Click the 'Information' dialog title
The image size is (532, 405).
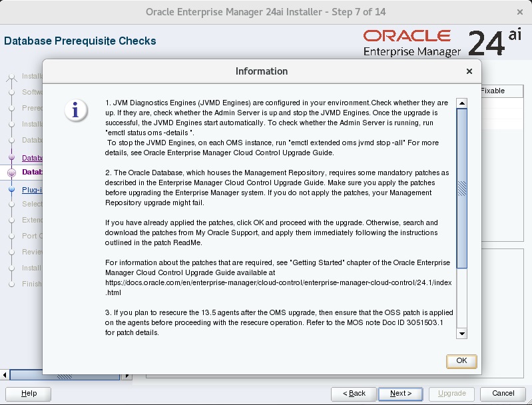(262, 71)
